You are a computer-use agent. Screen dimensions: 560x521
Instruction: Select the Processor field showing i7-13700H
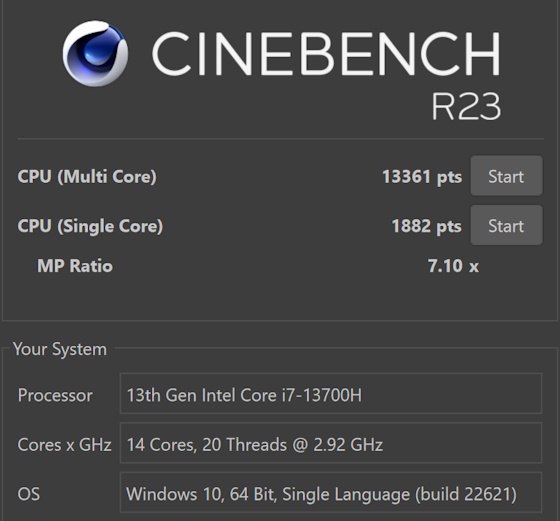331,394
